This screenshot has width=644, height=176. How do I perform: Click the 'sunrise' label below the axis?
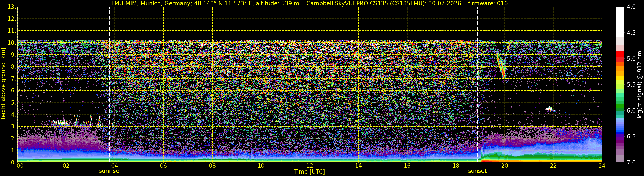[x=109, y=171]
